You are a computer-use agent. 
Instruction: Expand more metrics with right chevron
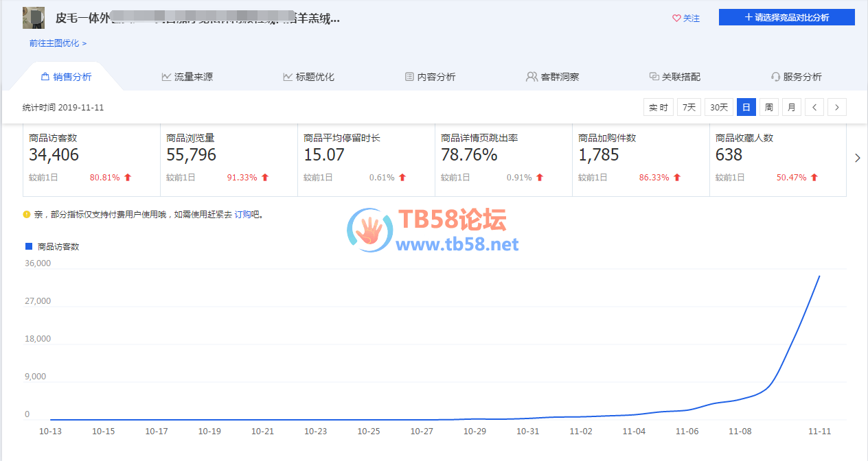coord(857,158)
